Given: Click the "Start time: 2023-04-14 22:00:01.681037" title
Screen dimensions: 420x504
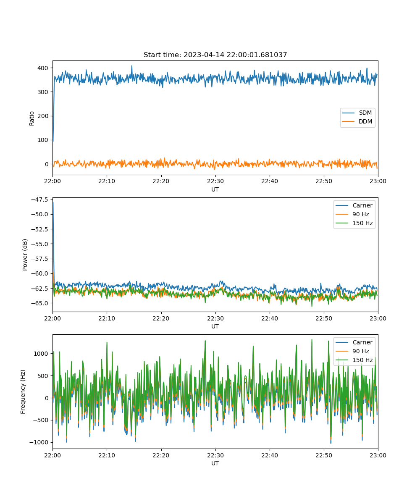Looking at the screenshot, I should [x=215, y=55].
